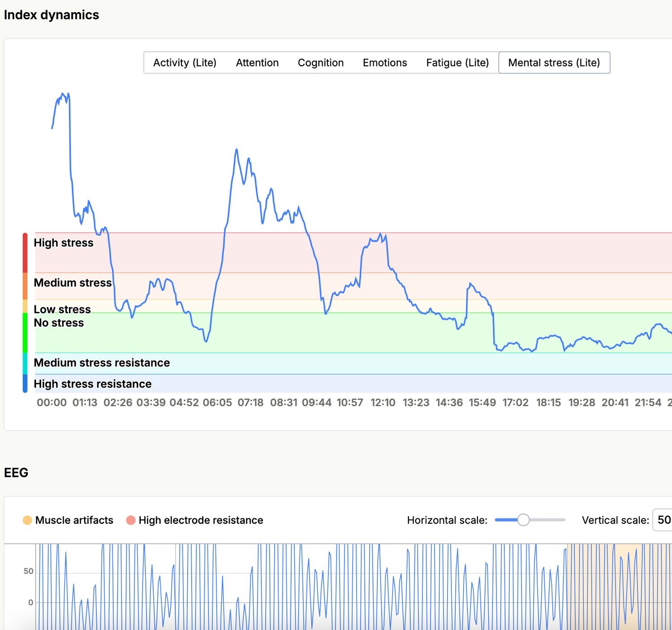Viewport: 672px width, 630px height.
Task: Toggle the High electrode resistance label
Action: [201, 520]
